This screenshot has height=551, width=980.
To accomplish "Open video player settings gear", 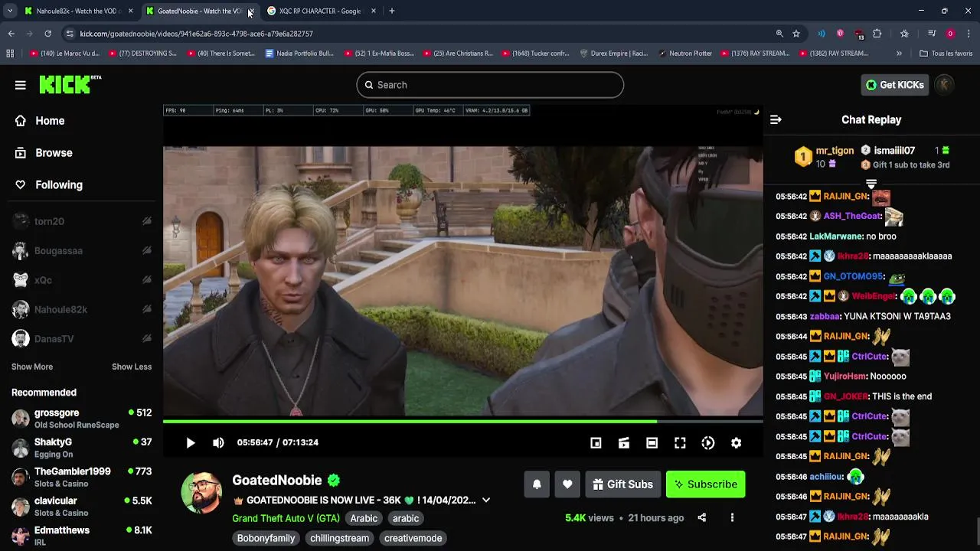I will tap(736, 442).
